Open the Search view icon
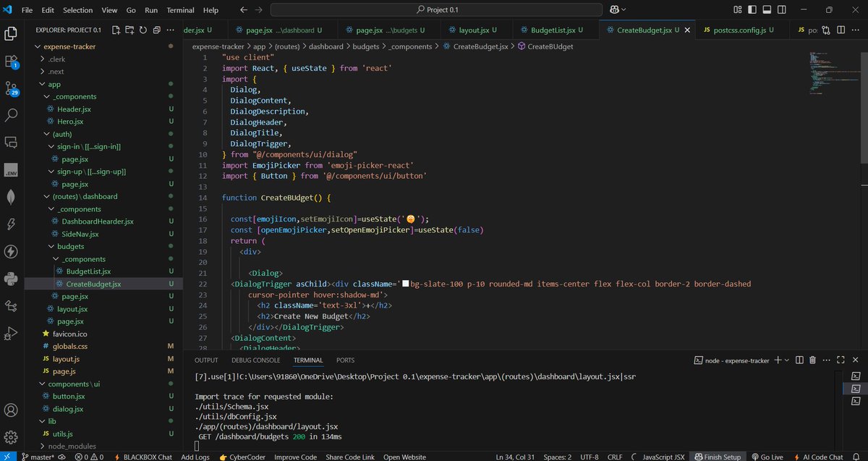Image resolution: width=868 pixels, height=461 pixels. tap(11, 115)
